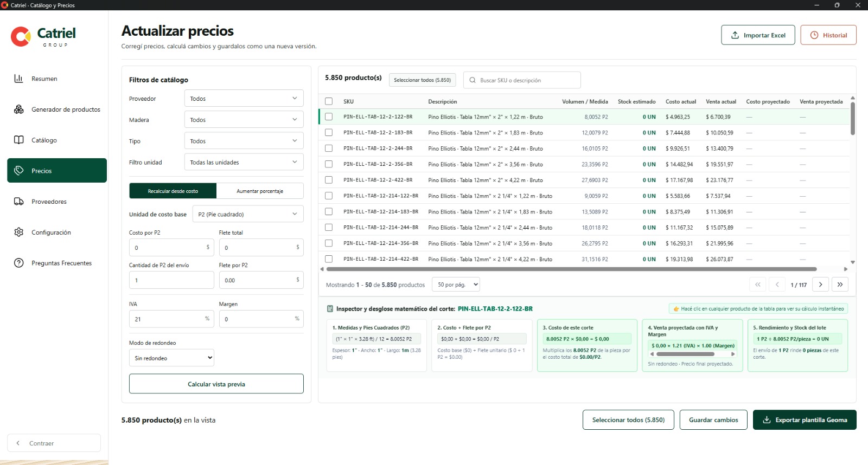This screenshot has height=465, width=868.
Task: Open Catálogo in the sidebar
Action: click(x=57, y=140)
